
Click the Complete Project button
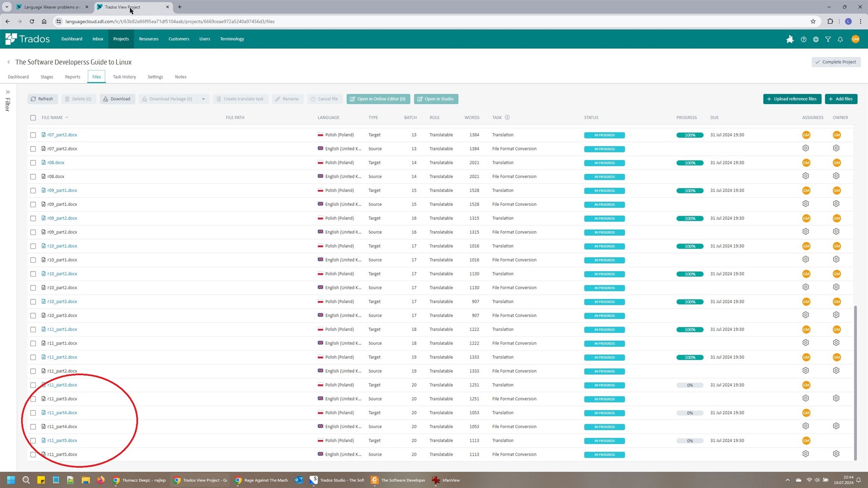tap(836, 62)
